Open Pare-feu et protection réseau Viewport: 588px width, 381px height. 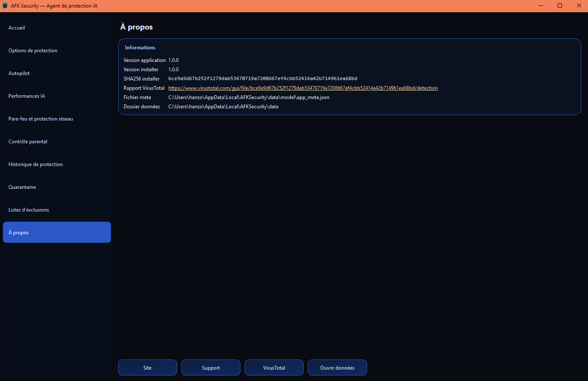[41, 119]
